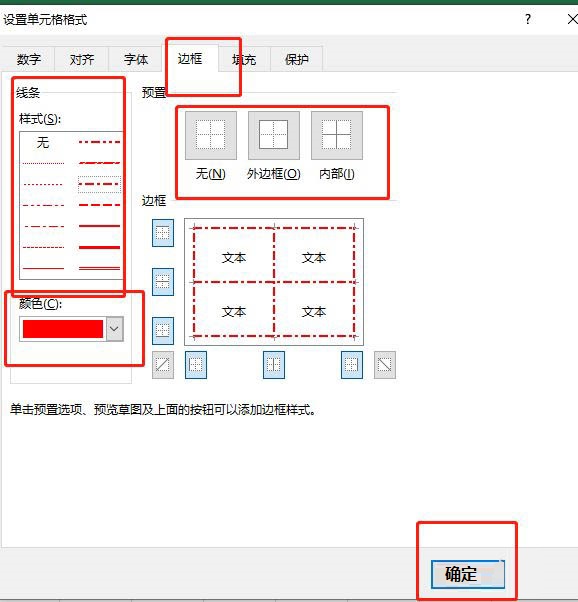
Task: Toggle the bottom border button
Action: (163, 331)
